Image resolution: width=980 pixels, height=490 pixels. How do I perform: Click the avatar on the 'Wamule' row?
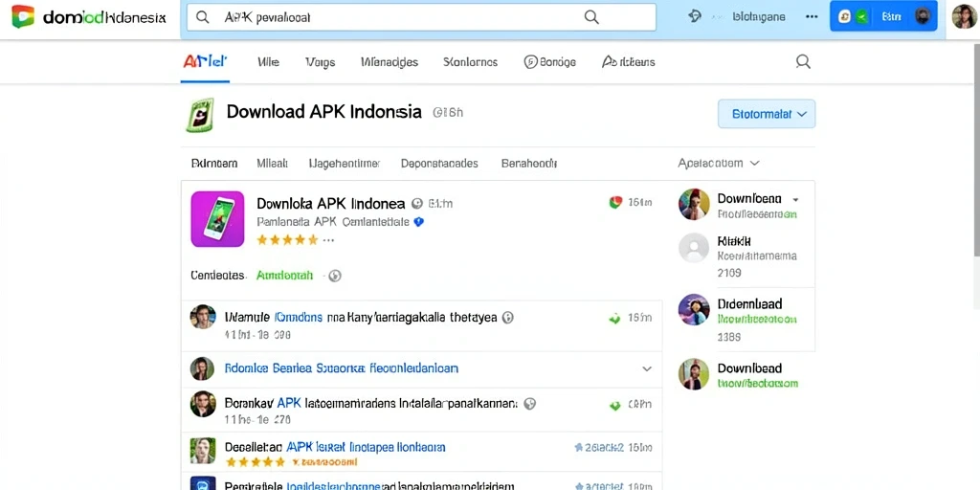[203, 317]
